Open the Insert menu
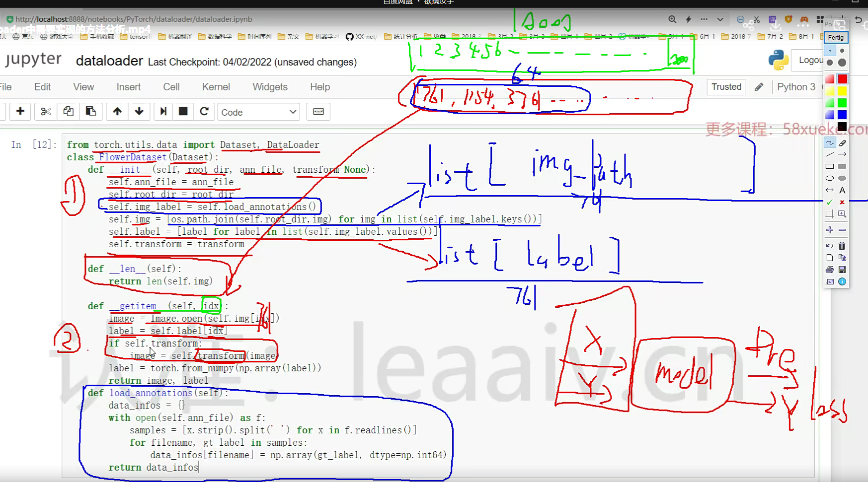The height and width of the screenshot is (482, 868). pyautogui.click(x=129, y=87)
